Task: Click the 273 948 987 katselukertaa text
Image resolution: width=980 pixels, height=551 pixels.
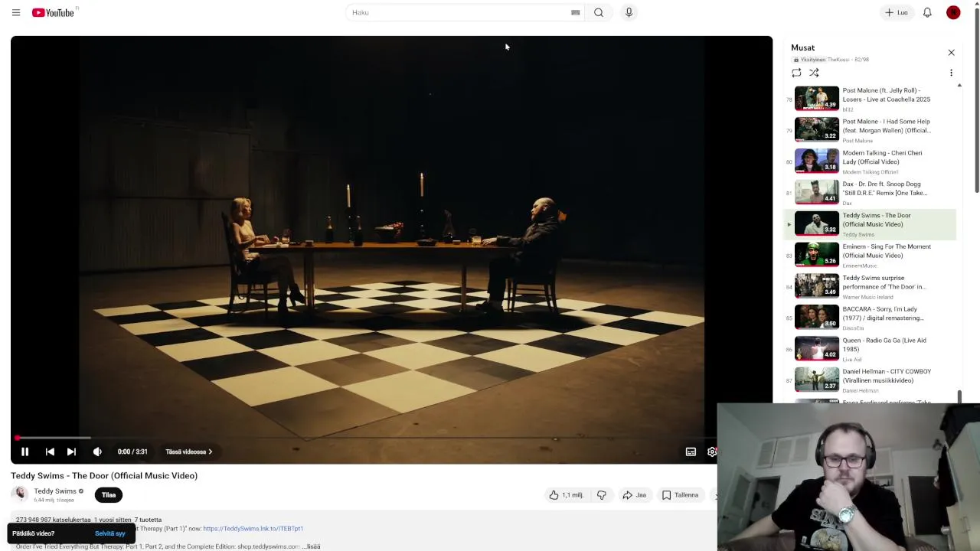Action: tap(53, 520)
